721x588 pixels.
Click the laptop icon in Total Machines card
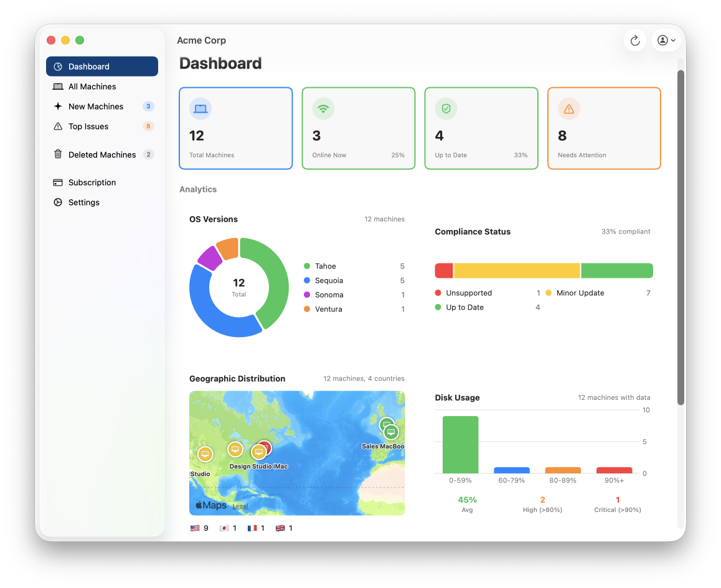pyautogui.click(x=200, y=109)
